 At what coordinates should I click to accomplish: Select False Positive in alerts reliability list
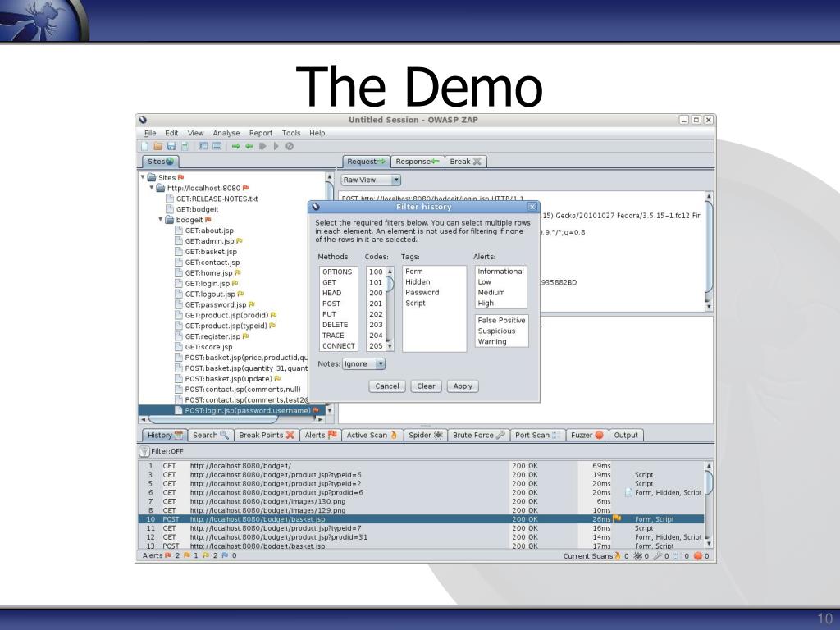coord(501,321)
